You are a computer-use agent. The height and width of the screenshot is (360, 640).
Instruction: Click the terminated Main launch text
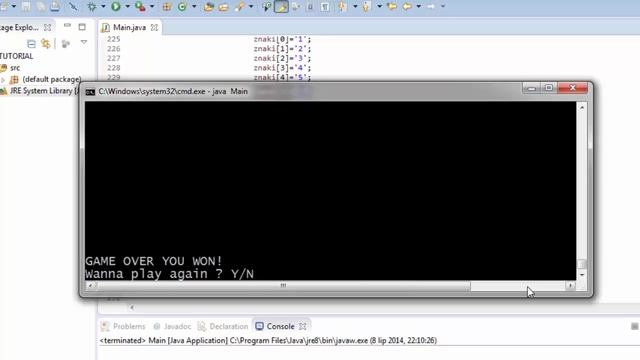click(x=268, y=340)
